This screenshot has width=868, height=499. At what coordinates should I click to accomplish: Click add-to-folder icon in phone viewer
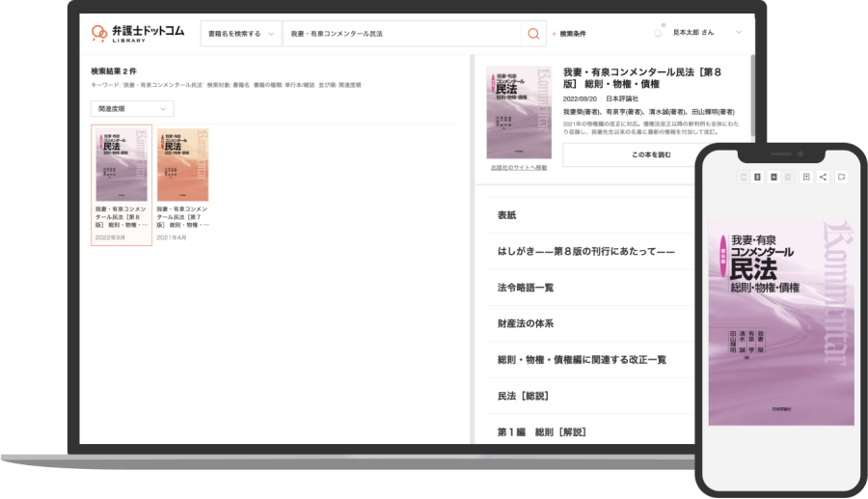[x=841, y=177]
